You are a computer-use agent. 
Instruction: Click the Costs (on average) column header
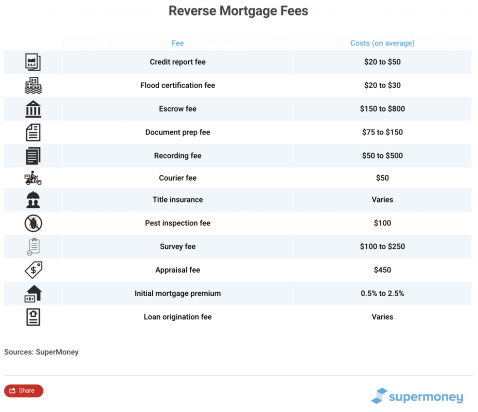(382, 43)
